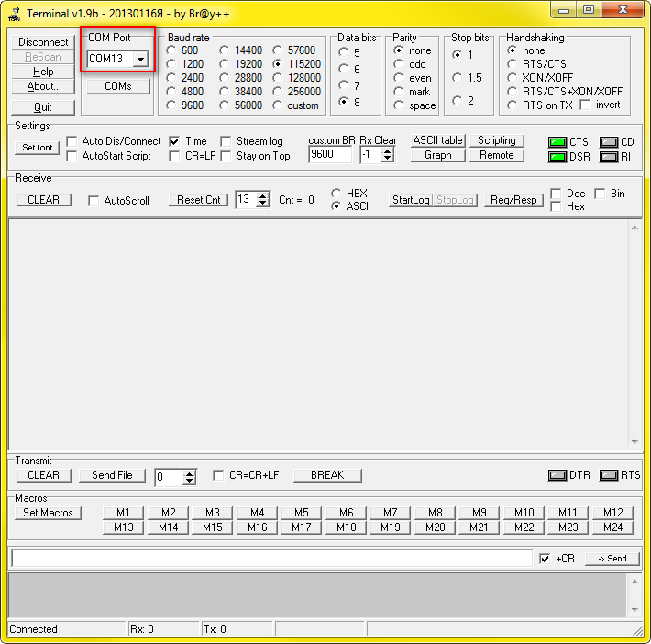The width and height of the screenshot is (651, 644).
Task: Click the RI status indicator
Action: (609, 157)
